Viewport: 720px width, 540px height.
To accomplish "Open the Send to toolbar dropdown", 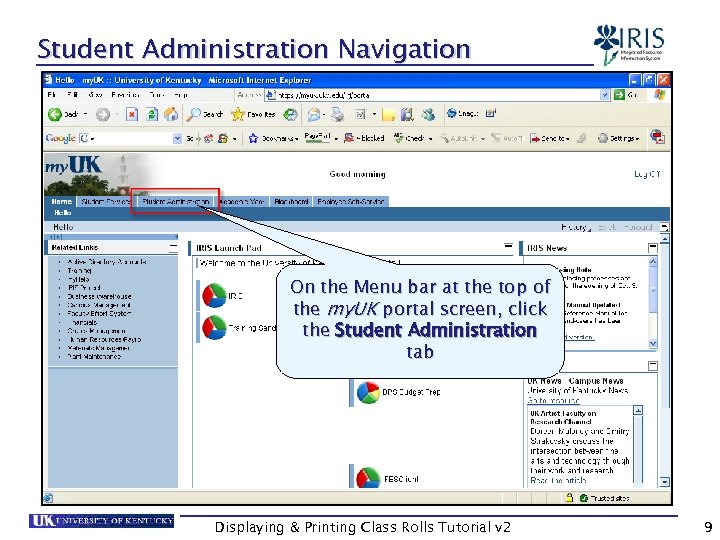I will coord(550,138).
